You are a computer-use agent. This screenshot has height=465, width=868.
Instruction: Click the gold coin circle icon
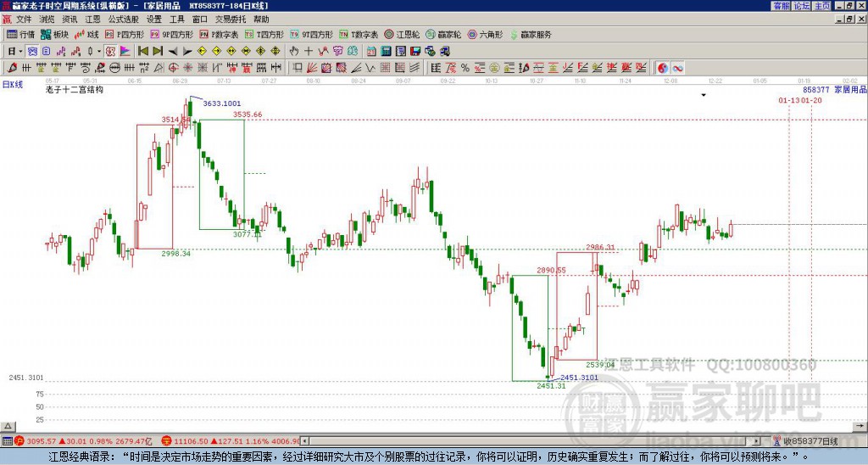pos(494,68)
